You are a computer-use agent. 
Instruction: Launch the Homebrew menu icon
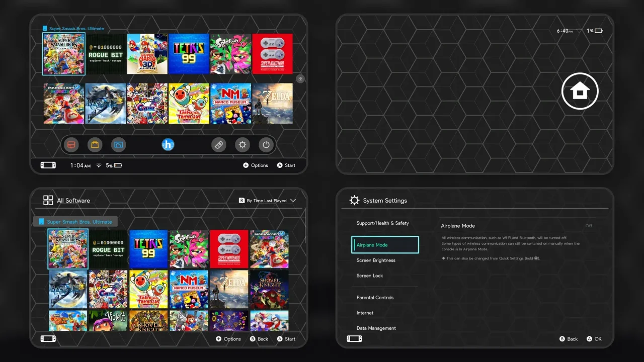168,145
